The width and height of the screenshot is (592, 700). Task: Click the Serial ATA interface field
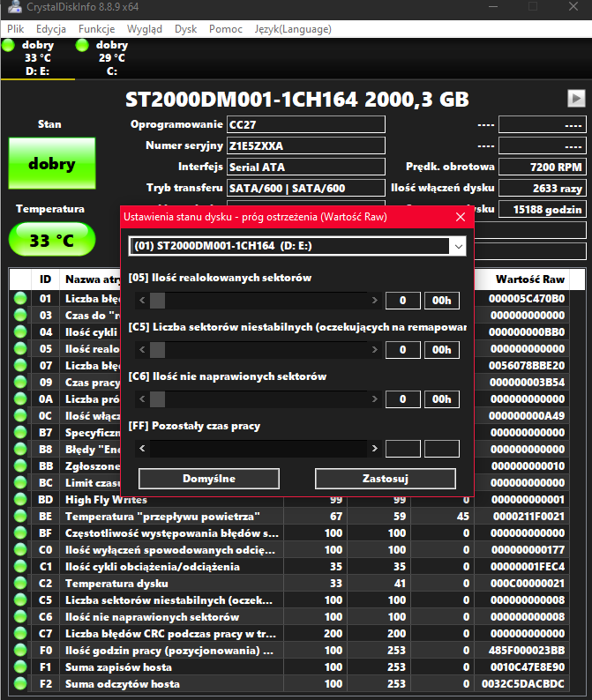click(x=306, y=167)
